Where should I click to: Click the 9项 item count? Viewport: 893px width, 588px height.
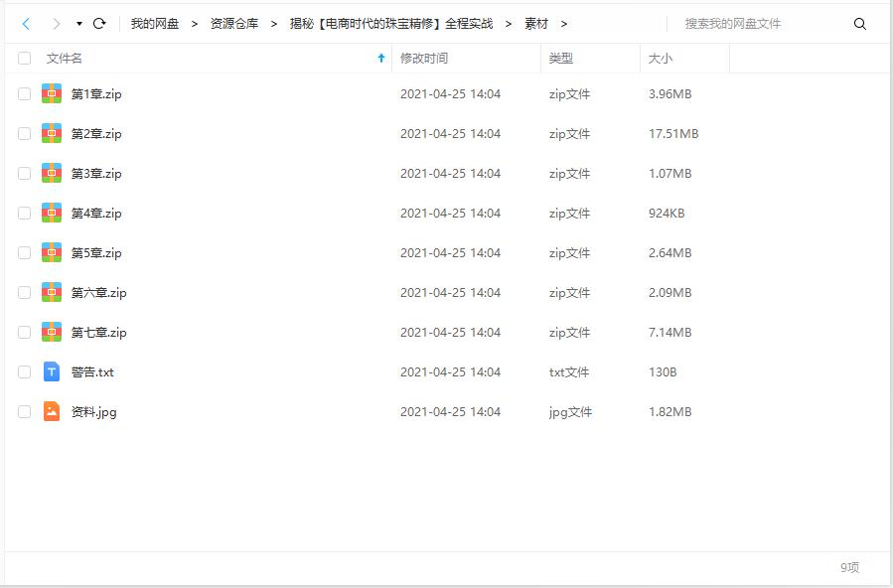[x=849, y=567]
